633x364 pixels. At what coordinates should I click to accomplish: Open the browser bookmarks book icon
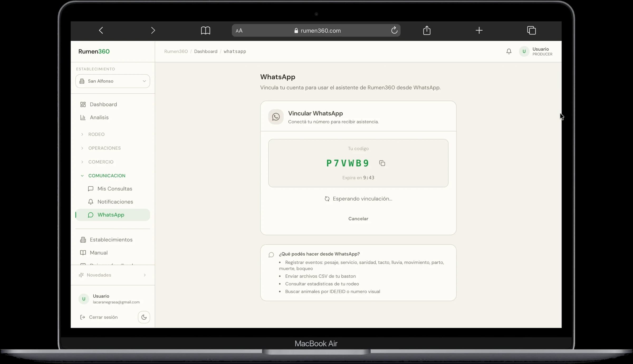coord(205,30)
